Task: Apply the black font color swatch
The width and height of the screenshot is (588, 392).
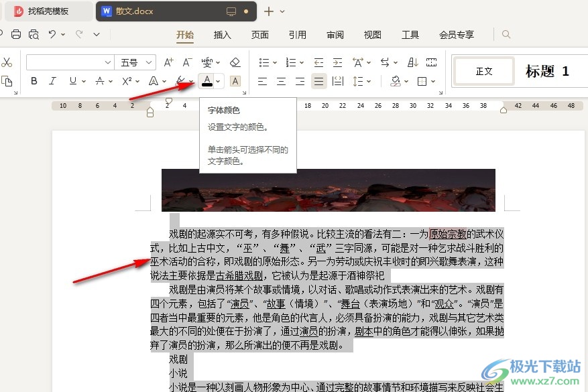Action: click(x=207, y=81)
